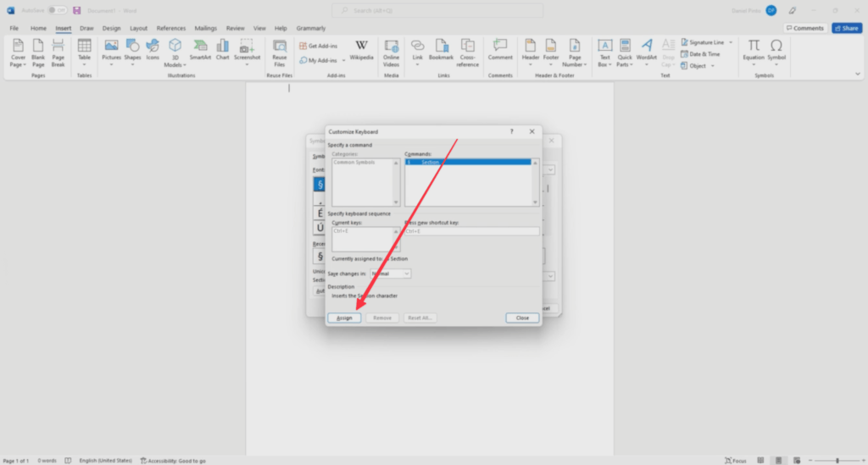Screen dimensions: 868x465
Task: Insert a Comment from the ribbon
Action: [x=500, y=51]
